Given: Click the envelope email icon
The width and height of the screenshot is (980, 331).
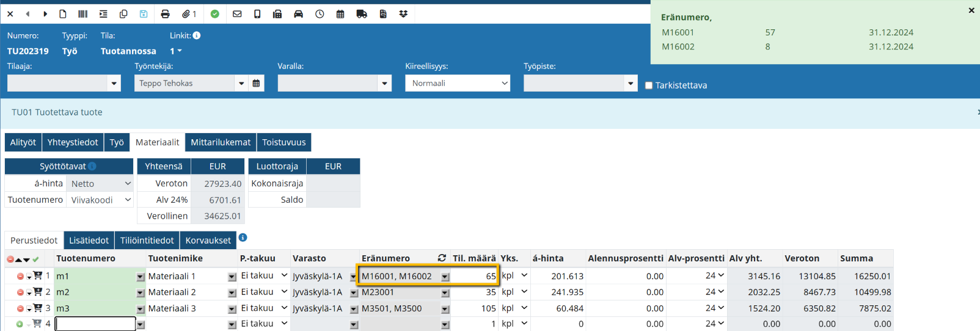Looking at the screenshot, I should (237, 14).
